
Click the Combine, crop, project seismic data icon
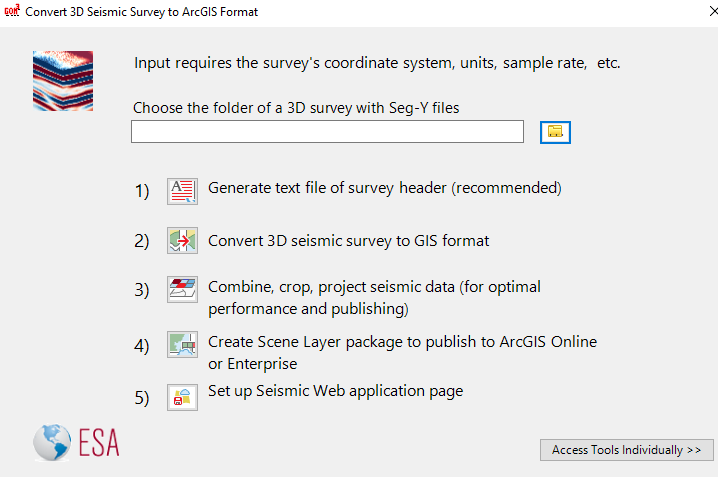(x=182, y=290)
